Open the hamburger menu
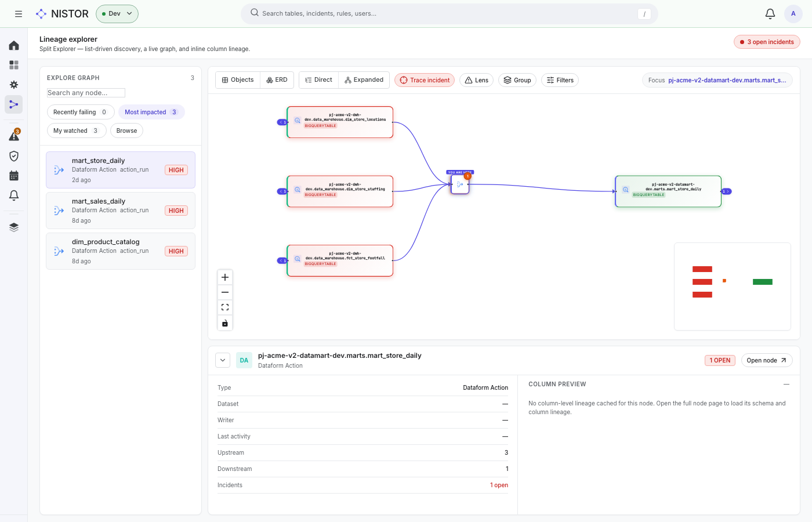 click(19, 14)
